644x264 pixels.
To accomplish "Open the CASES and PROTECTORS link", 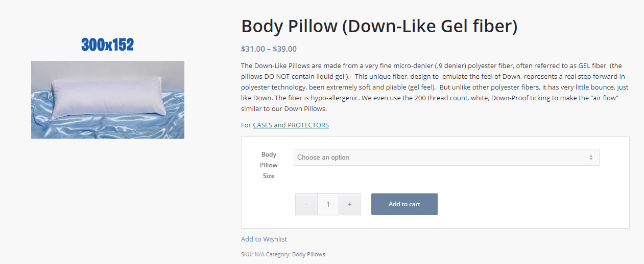I will pos(291,125).
